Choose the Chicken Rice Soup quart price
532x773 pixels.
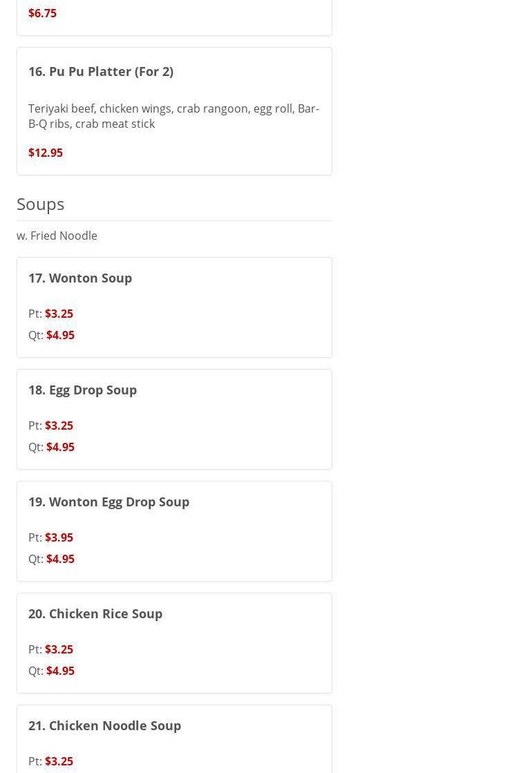[x=60, y=671]
